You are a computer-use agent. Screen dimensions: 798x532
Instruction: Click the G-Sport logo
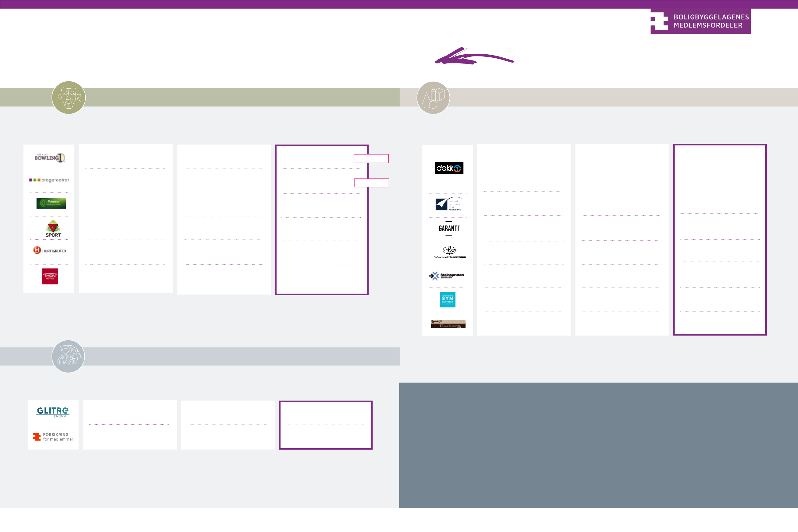point(53,228)
